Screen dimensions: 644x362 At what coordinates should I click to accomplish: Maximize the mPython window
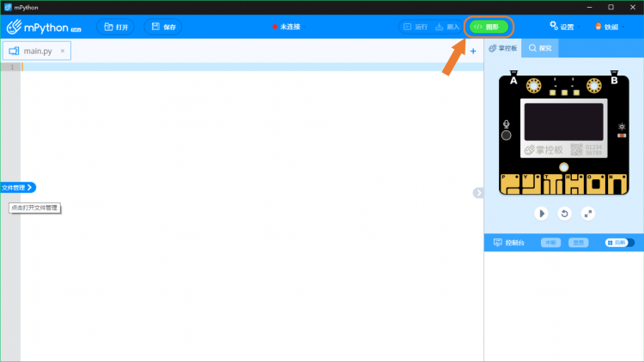click(x=611, y=7)
